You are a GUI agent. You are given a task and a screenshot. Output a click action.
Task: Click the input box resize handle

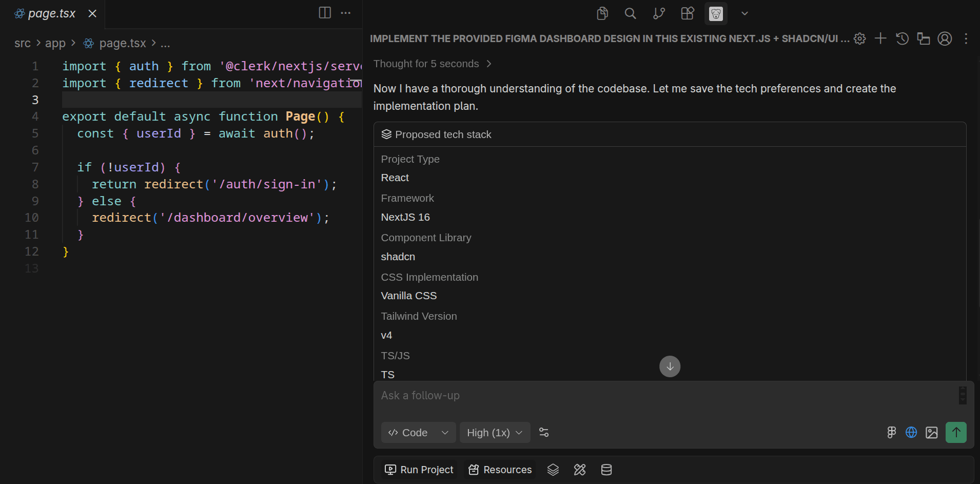tap(963, 395)
